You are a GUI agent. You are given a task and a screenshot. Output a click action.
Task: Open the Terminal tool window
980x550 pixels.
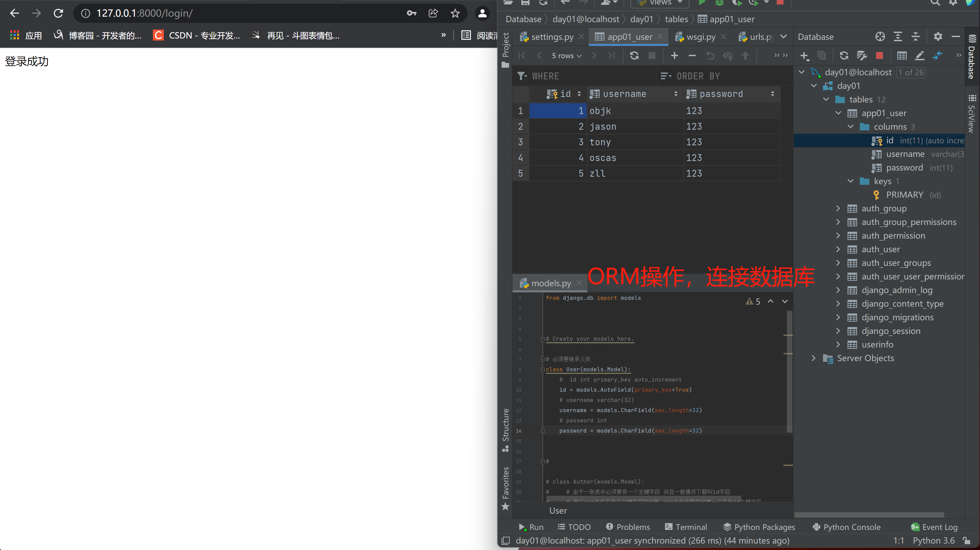click(686, 527)
